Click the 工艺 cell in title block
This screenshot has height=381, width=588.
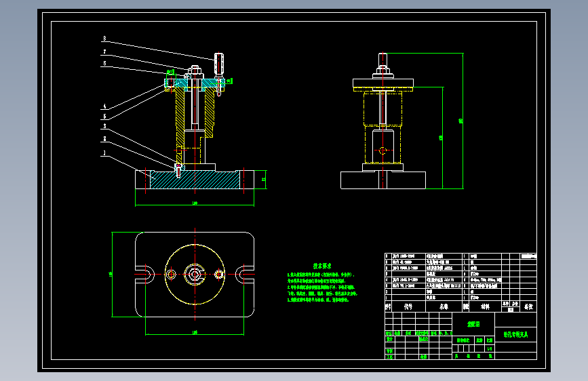389,357
